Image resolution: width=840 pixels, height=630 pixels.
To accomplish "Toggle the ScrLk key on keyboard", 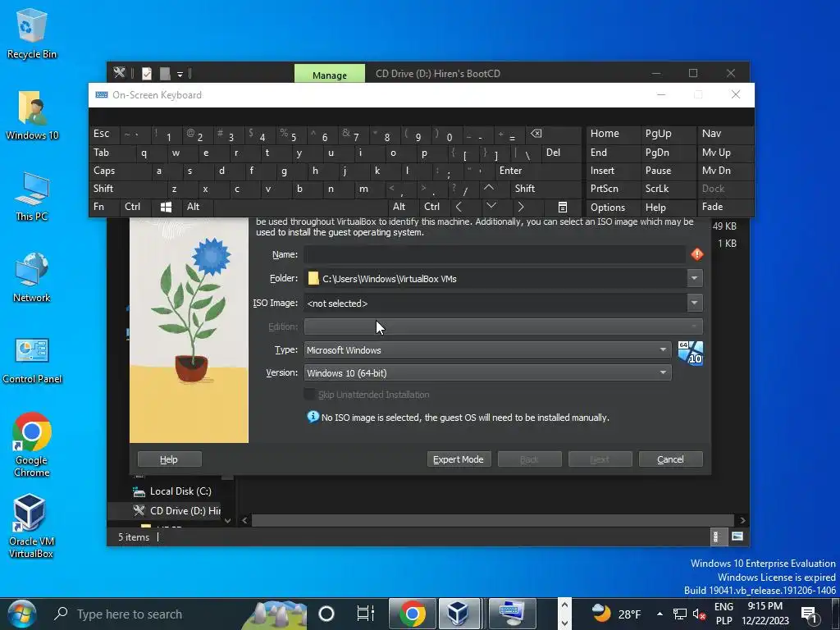I will point(668,189).
